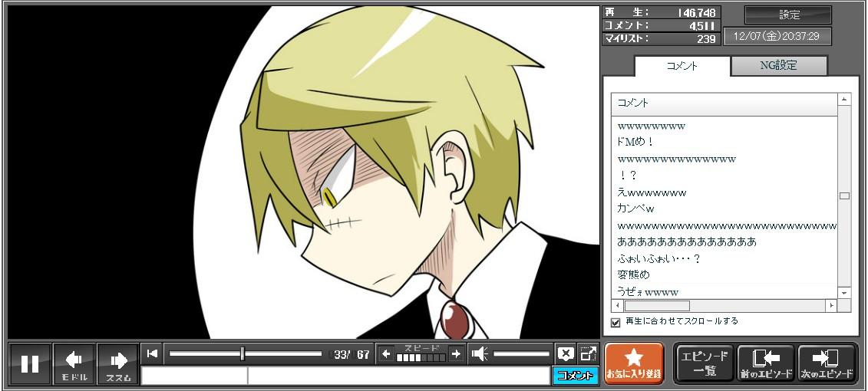Click the ススム forward arrow button
This screenshot has width=868, height=391.
point(118,363)
